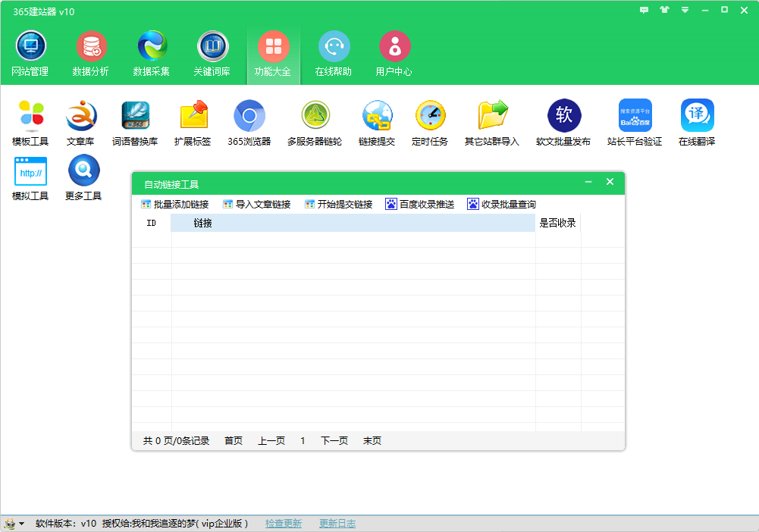Open the 其它站群导入 tool
This screenshot has height=532, width=759.
492,123
